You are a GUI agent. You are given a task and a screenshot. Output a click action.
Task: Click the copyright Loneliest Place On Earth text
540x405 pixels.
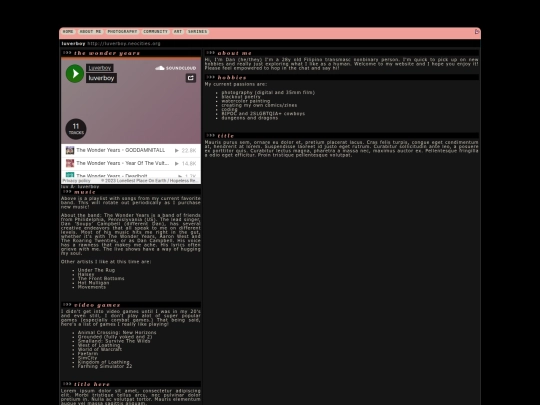[x=150, y=180]
